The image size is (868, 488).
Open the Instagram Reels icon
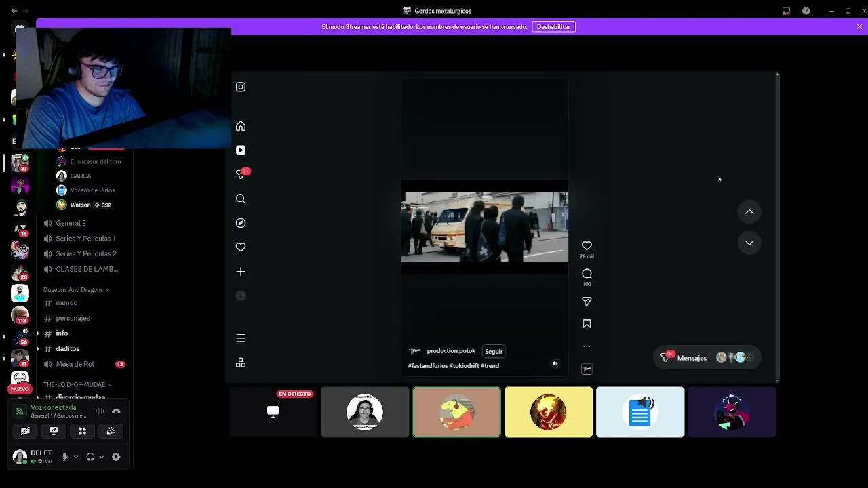click(x=241, y=150)
